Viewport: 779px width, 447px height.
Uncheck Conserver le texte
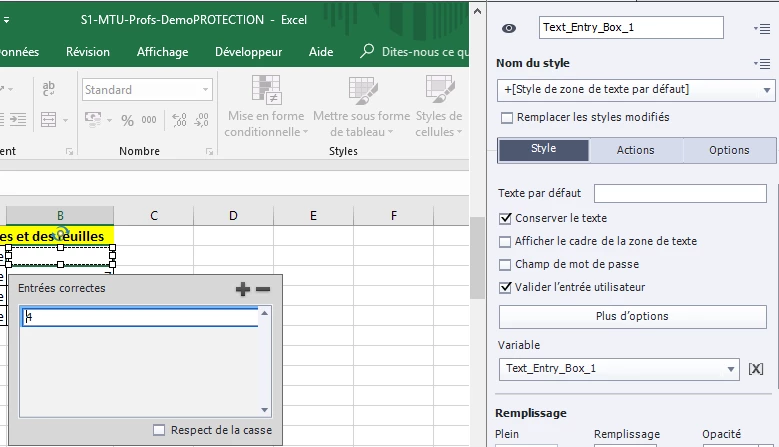(x=505, y=219)
